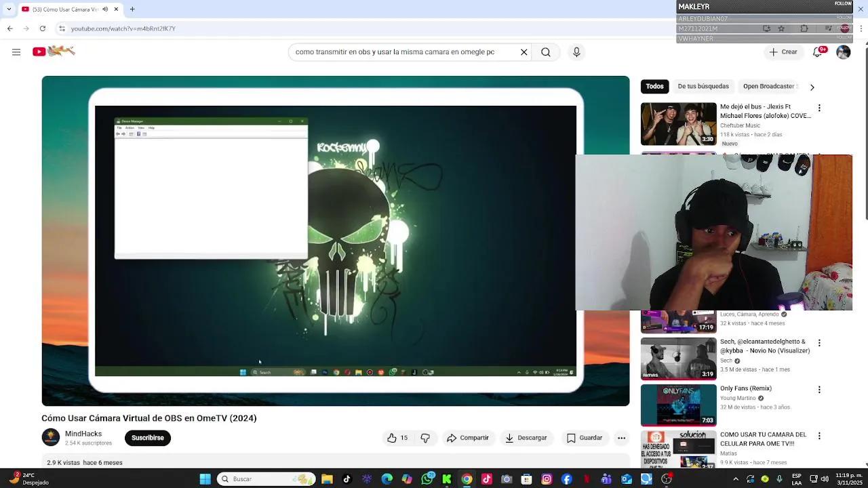Open more actions menu beside Guardar
The image size is (868, 488).
621,438
